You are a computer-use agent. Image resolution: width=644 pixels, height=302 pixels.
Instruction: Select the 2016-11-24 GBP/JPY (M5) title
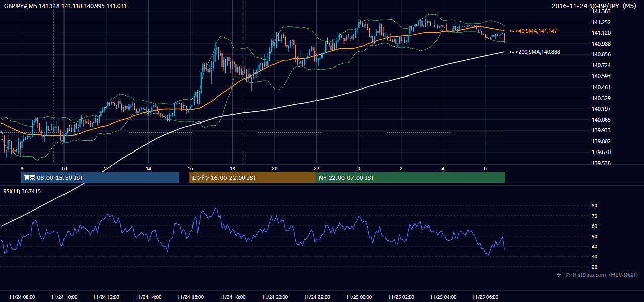[x=595, y=6]
